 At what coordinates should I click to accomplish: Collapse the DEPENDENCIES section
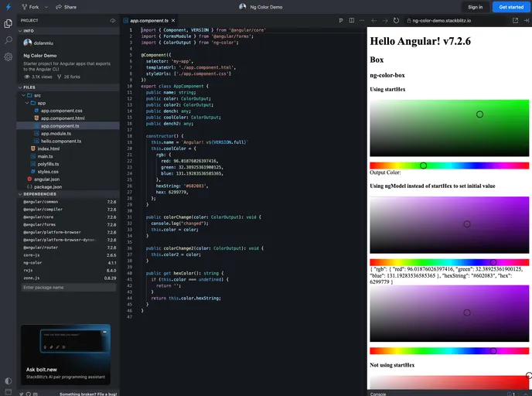[x=68, y=194]
